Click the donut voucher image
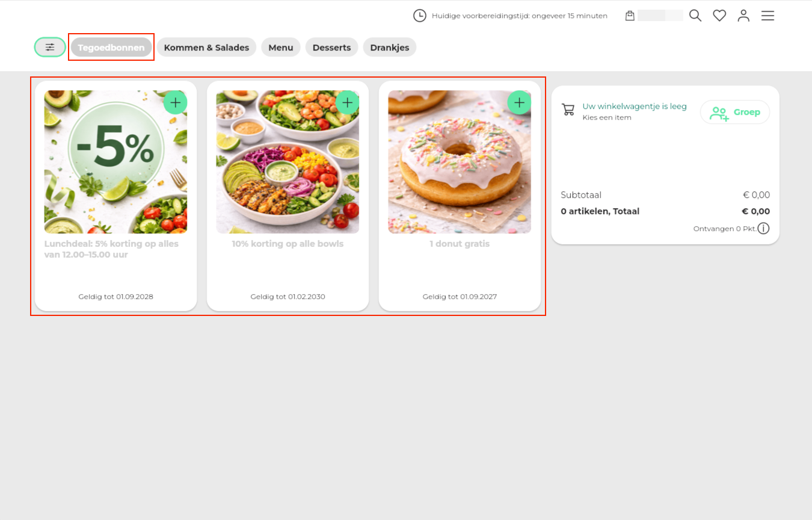 point(459,169)
